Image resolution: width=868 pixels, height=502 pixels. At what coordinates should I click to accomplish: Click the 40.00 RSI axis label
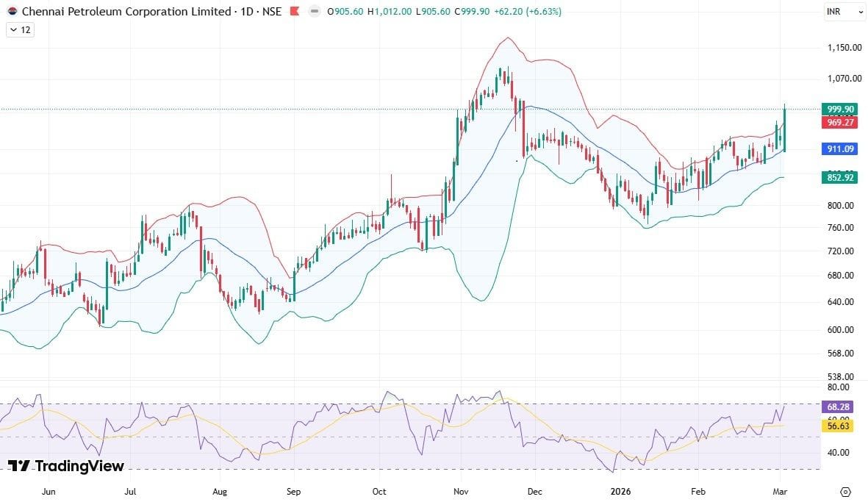point(838,453)
